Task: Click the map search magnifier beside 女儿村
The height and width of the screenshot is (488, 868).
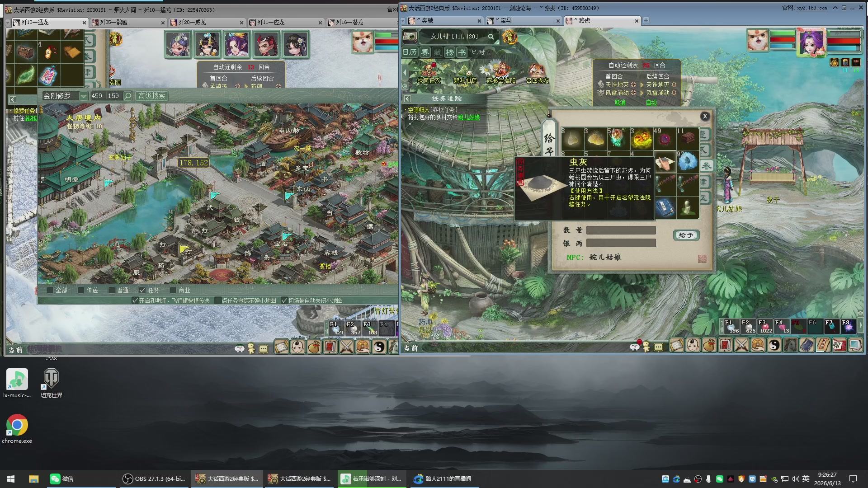Action: (x=491, y=37)
